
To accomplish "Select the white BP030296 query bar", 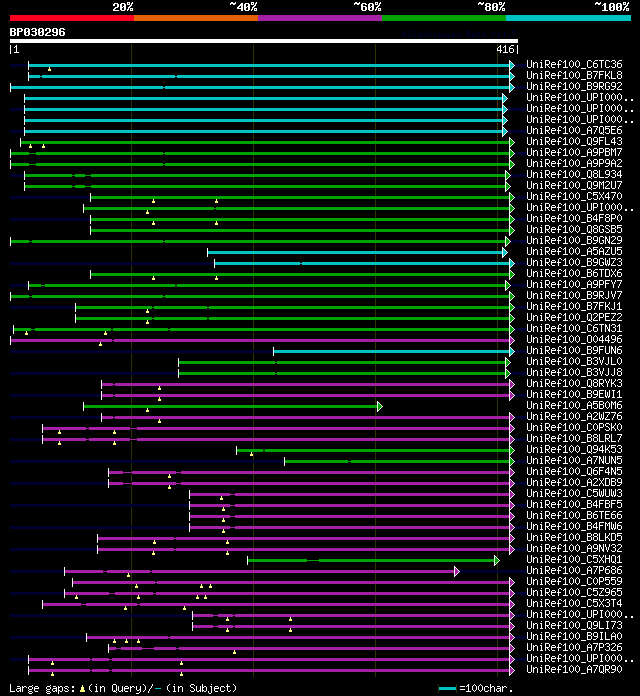I will (264, 41).
